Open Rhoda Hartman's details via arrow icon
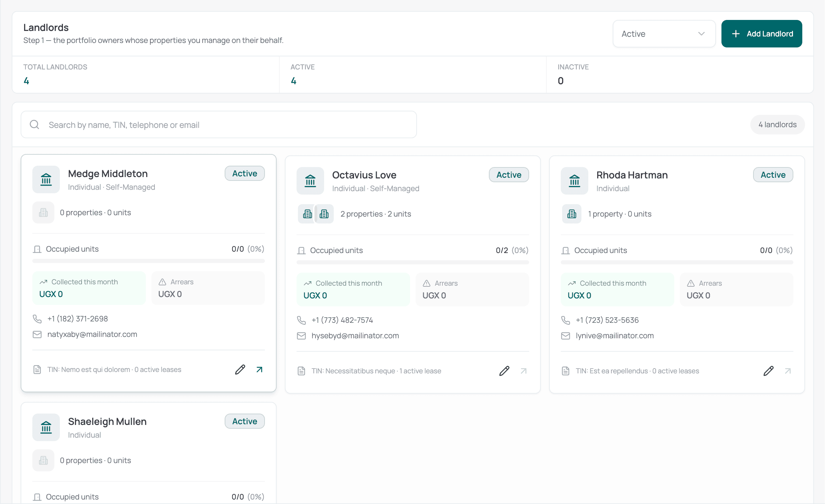 [x=788, y=371]
